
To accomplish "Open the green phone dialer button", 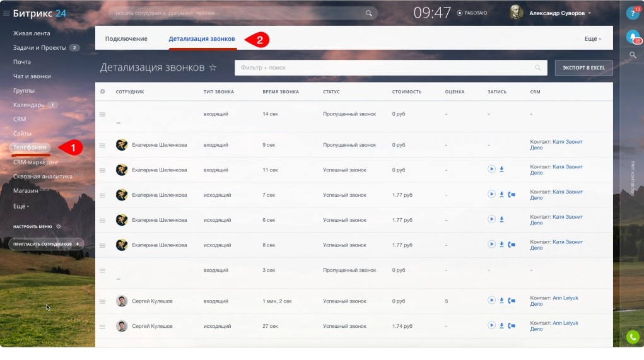I will click(x=632, y=337).
